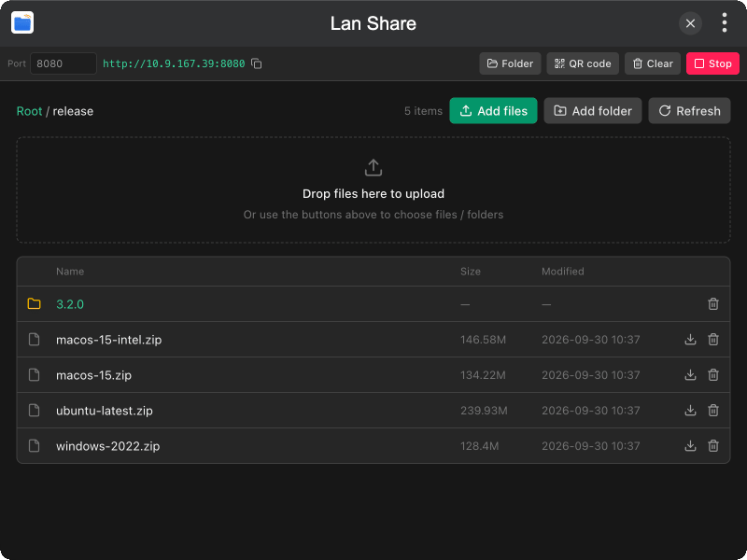Select ubuntu-latest.zip file name

(105, 411)
